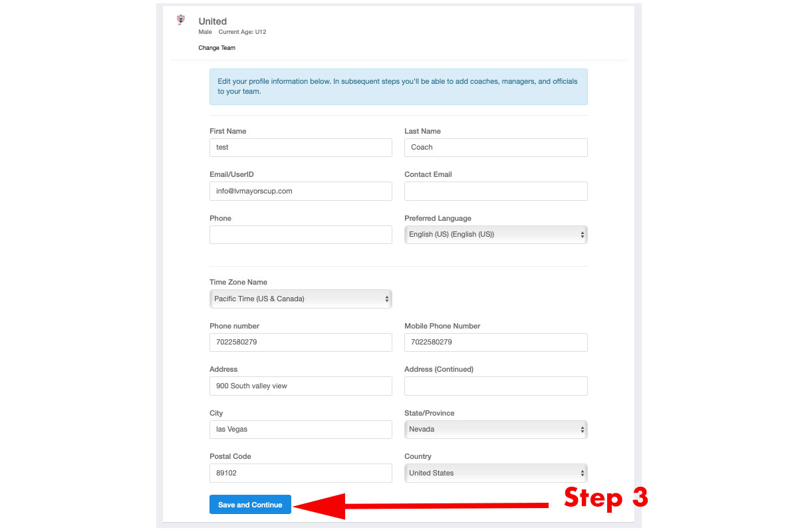Click the blue profile information notice

[x=398, y=86]
